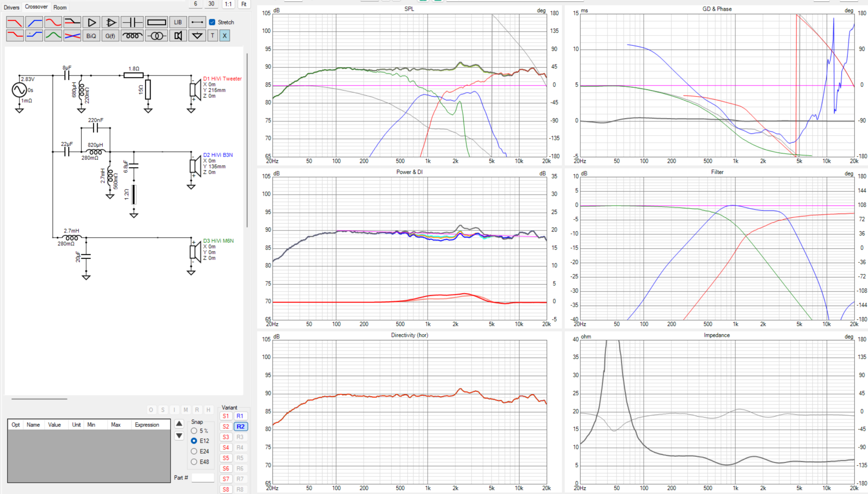Screen dimensions: 868x494
Task: Click the T toolbar button
Action: click(213, 36)
